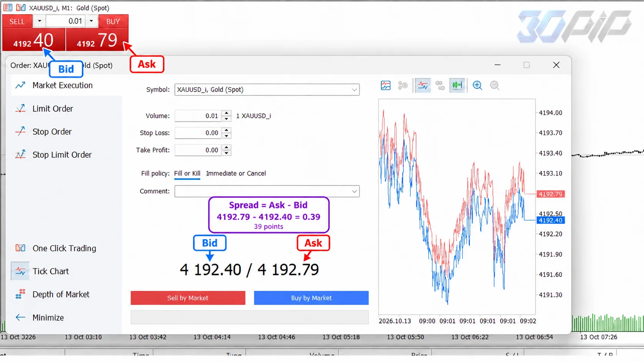644x362 pixels.
Task: Click the one-click trading panel list icon
Action: coord(8,8)
